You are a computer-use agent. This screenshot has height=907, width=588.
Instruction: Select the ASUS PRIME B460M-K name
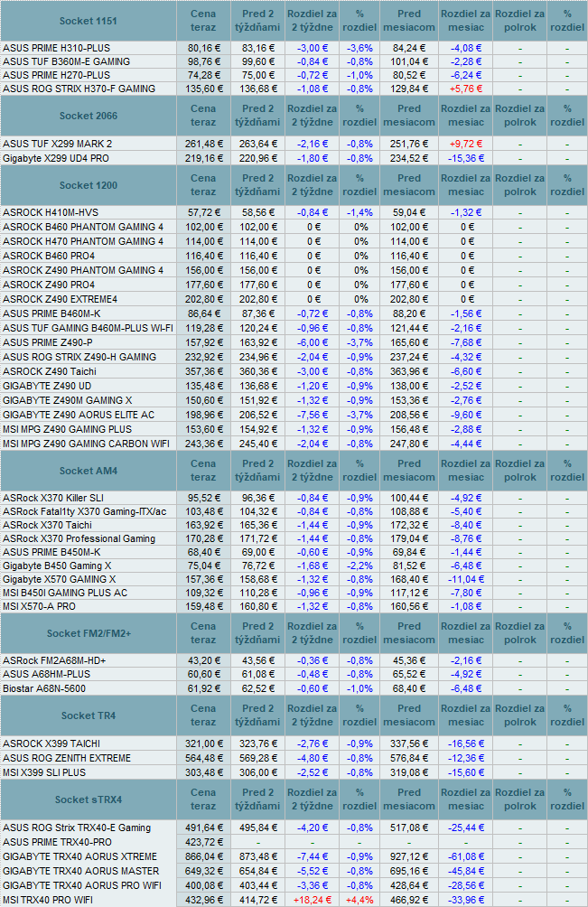(x=51, y=313)
